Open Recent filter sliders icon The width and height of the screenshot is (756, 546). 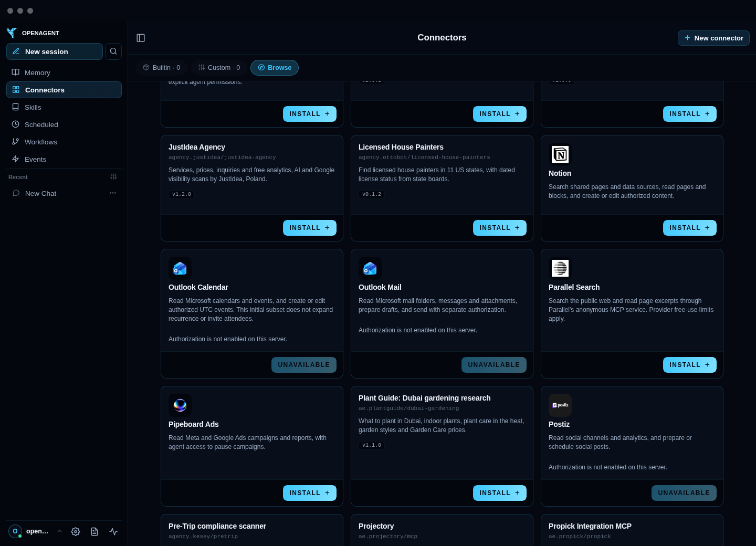113,177
